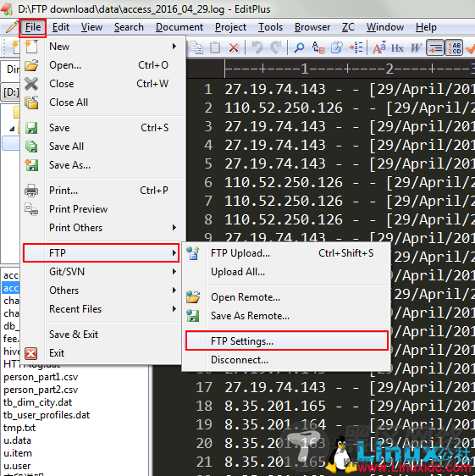The width and height of the screenshot is (475, 476).
Task: Choose FTP Settings... from submenu
Action: click(286, 341)
